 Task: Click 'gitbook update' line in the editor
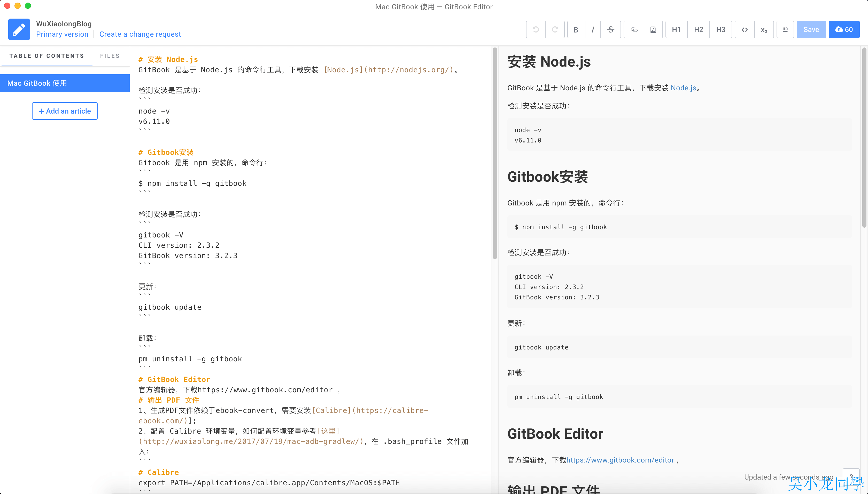(170, 307)
